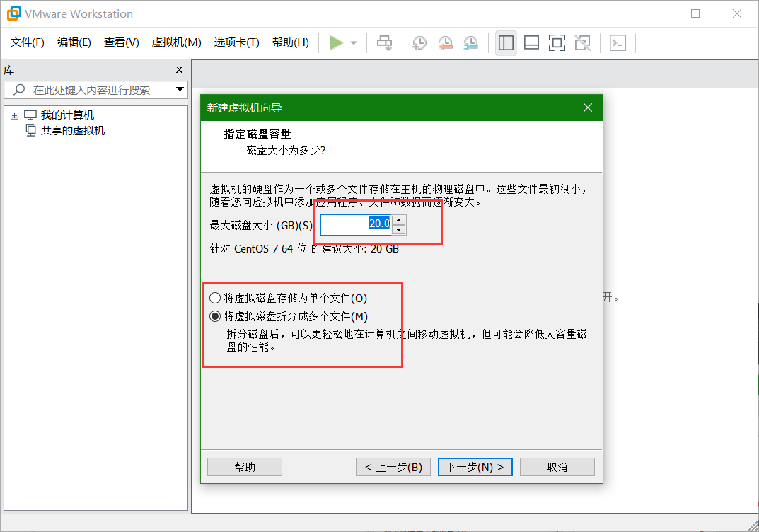759x532 pixels.
Task: Click the 磁盘大小为多少? subtitle text
Action: point(286,151)
